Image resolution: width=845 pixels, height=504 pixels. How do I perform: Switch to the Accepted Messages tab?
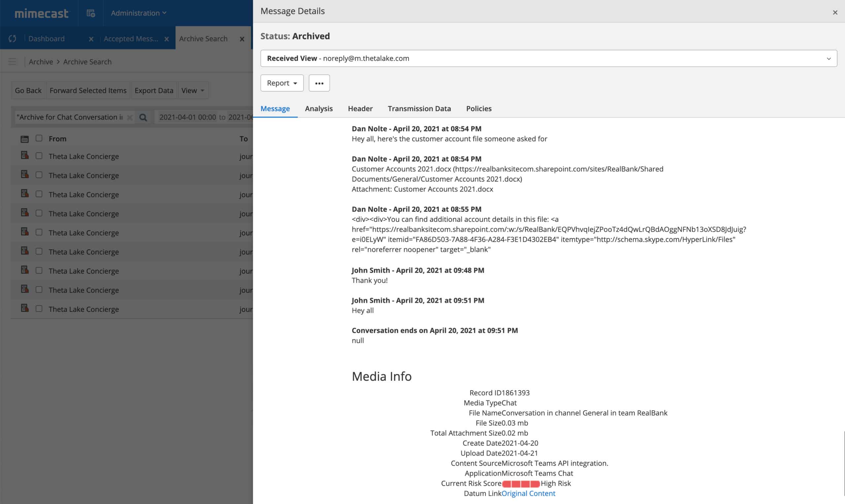point(131,39)
